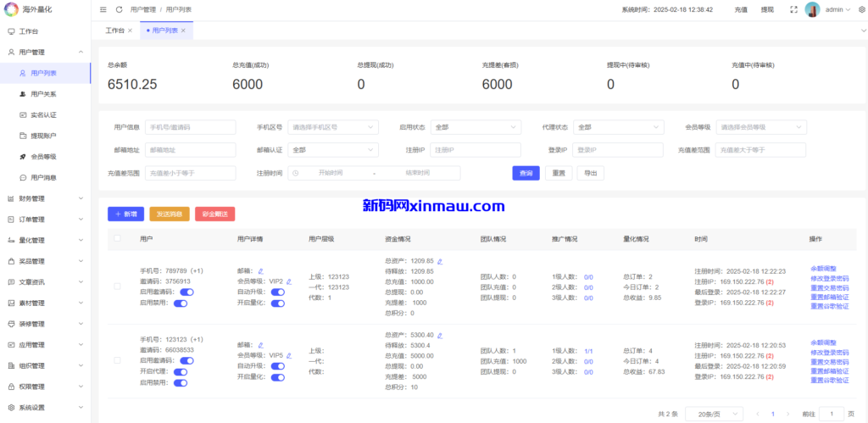Enter fullscreen mode using the expand icon

click(793, 10)
